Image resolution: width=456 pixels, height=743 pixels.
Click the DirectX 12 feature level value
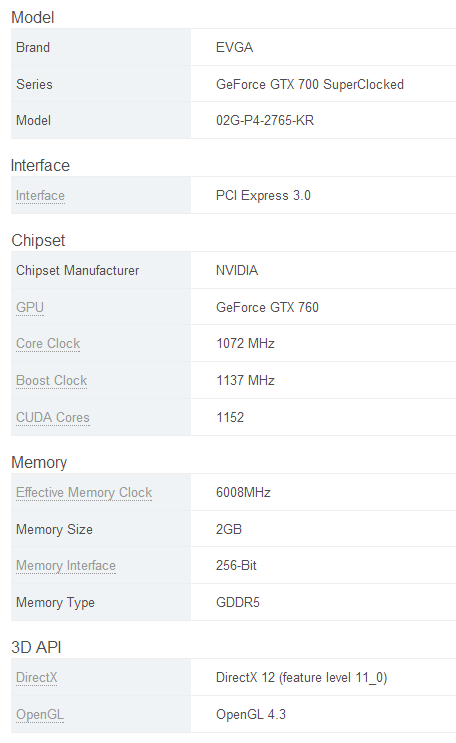pyautogui.click(x=301, y=678)
